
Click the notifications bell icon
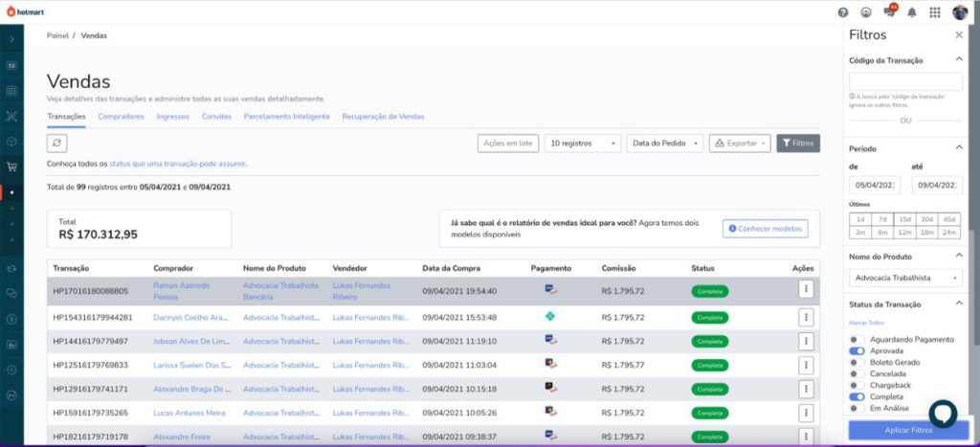coord(912,12)
